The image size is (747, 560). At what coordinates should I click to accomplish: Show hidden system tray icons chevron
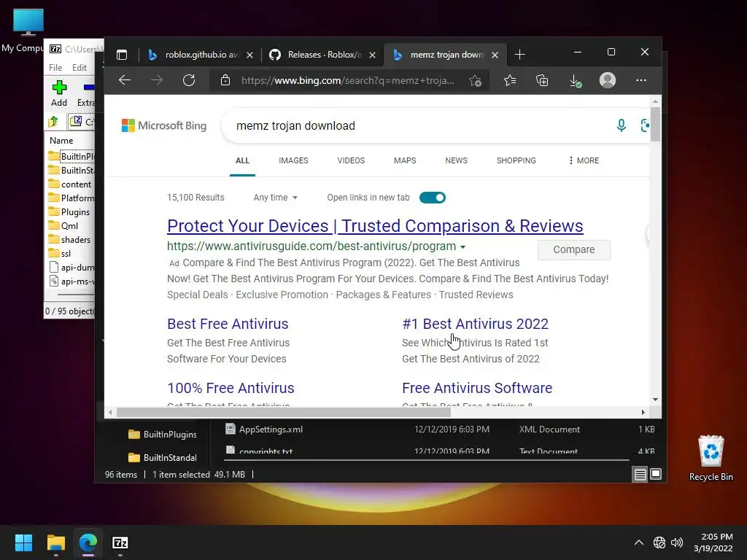(639, 542)
